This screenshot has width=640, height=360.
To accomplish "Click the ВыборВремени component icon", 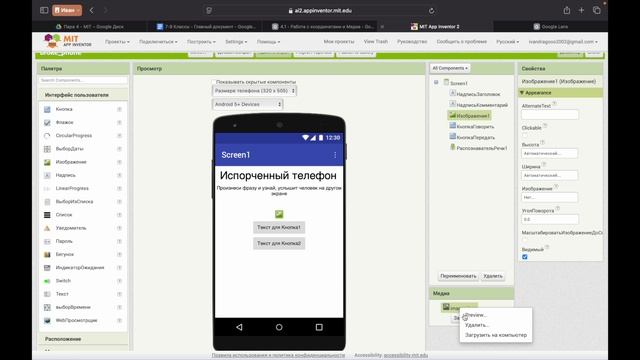I will (47, 307).
